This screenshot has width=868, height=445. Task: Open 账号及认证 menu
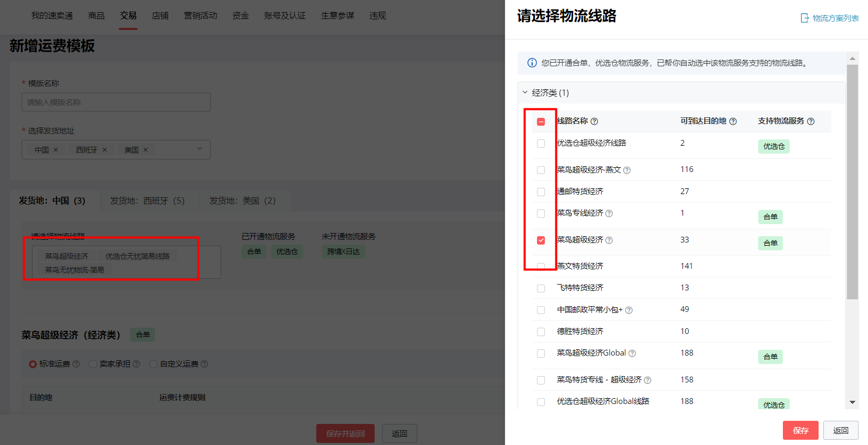click(x=285, y=16)
